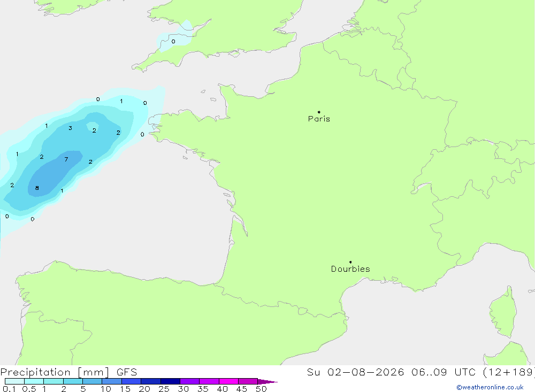Click the precipitation value '3' on the map
This screenshot has height=392, width=535.
point(70,128)
